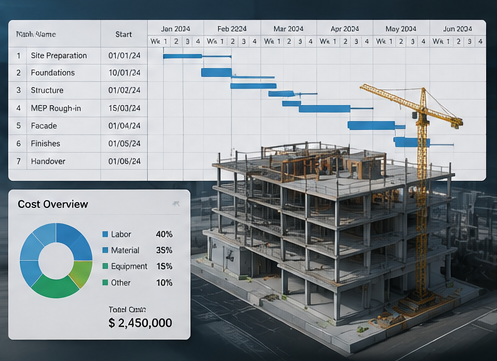
Task: Click the Equipment legend label
Action: 129,266
